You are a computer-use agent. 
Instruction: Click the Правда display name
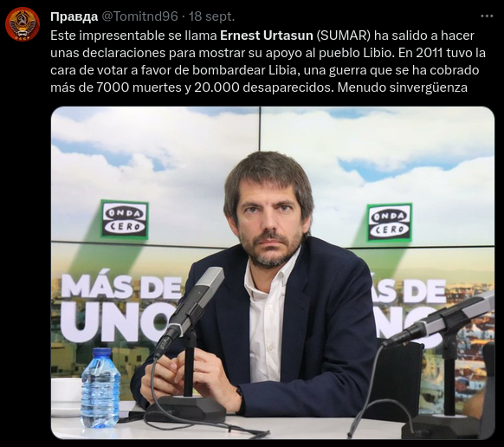point(74,16)
